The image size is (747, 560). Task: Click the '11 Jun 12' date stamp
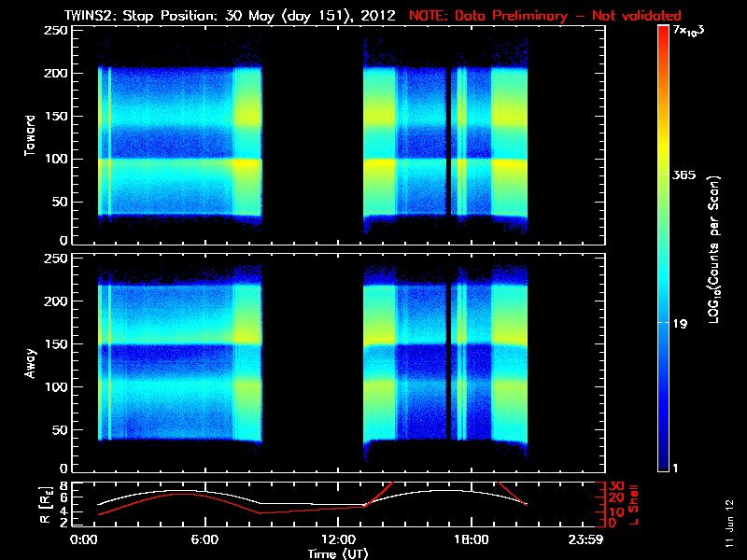(x=729, y=524)
